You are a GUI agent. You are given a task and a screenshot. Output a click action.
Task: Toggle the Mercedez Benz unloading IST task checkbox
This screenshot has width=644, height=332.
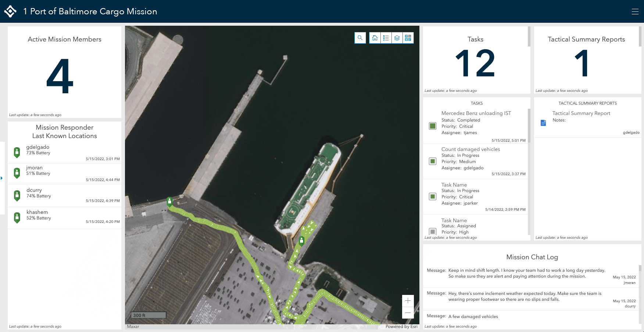click(x=432, y=126)
